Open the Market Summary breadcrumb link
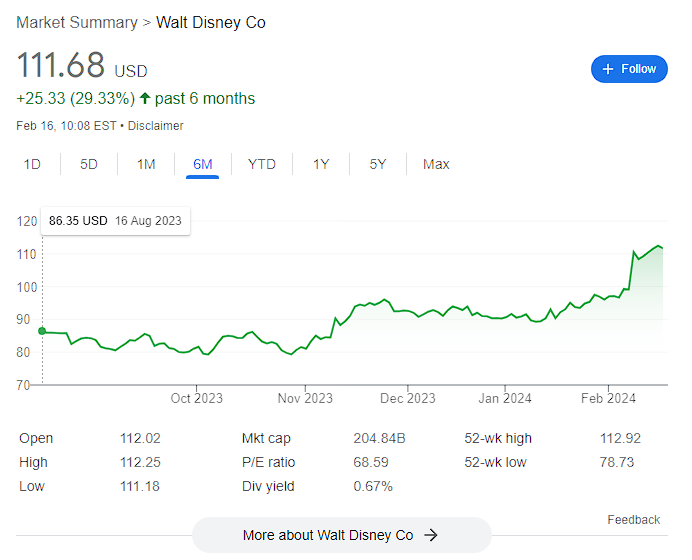The width and height of the screenshot is (692, 560). [x=77, y=23]
